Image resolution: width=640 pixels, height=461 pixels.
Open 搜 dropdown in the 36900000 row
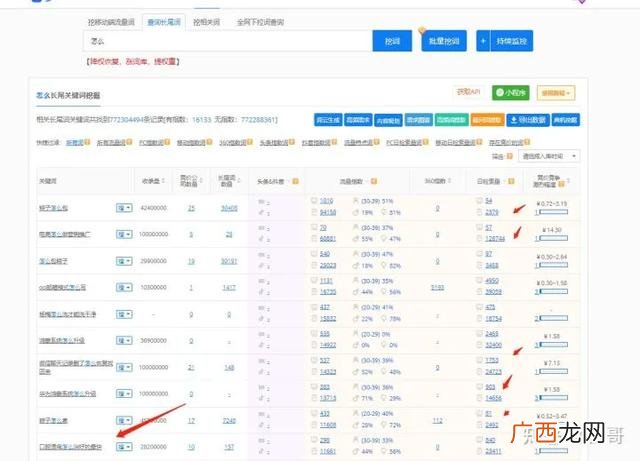pyautogui.click(x=124, y=341)
